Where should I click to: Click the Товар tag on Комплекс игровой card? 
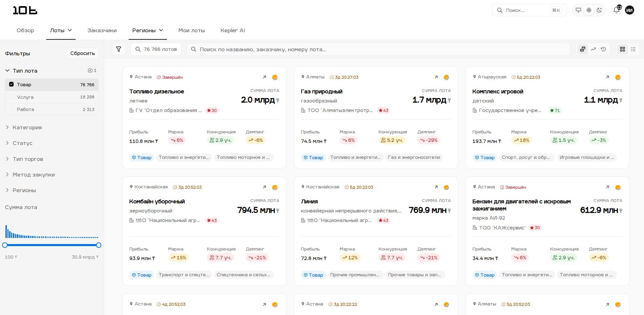[485, 157]
